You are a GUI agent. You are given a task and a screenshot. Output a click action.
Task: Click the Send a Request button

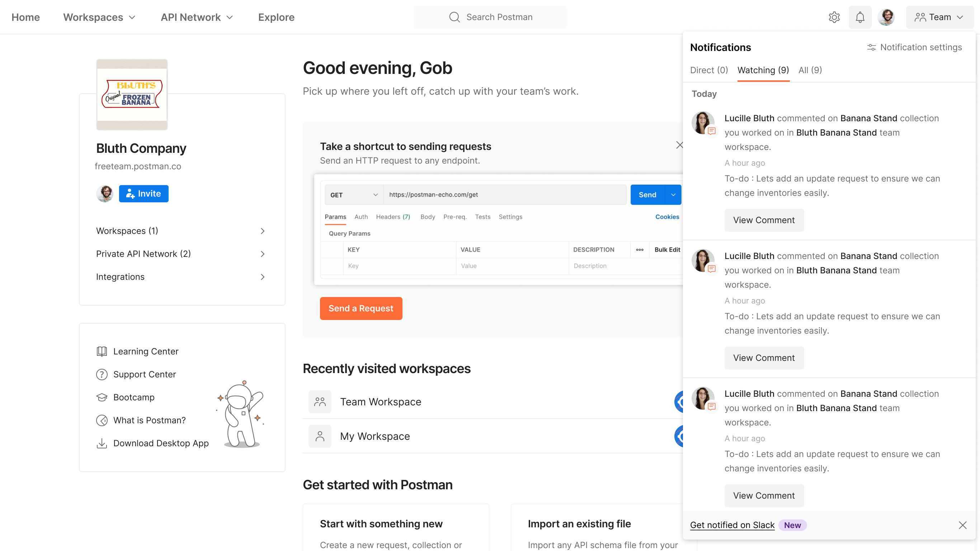click(361, 308)
